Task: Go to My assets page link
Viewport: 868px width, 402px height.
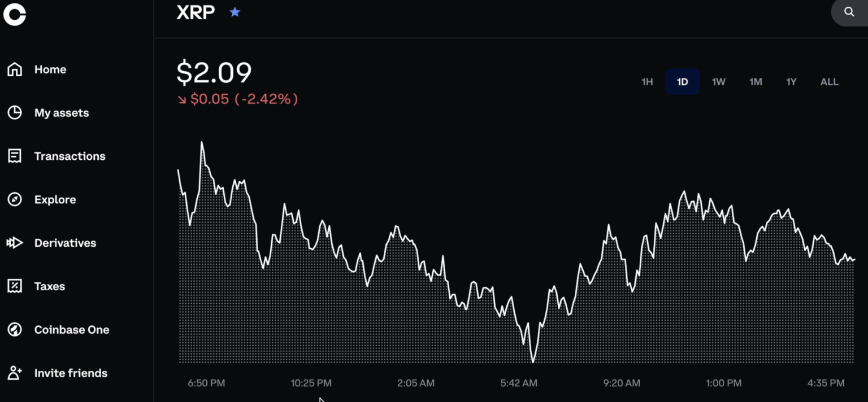Action: 62,113
